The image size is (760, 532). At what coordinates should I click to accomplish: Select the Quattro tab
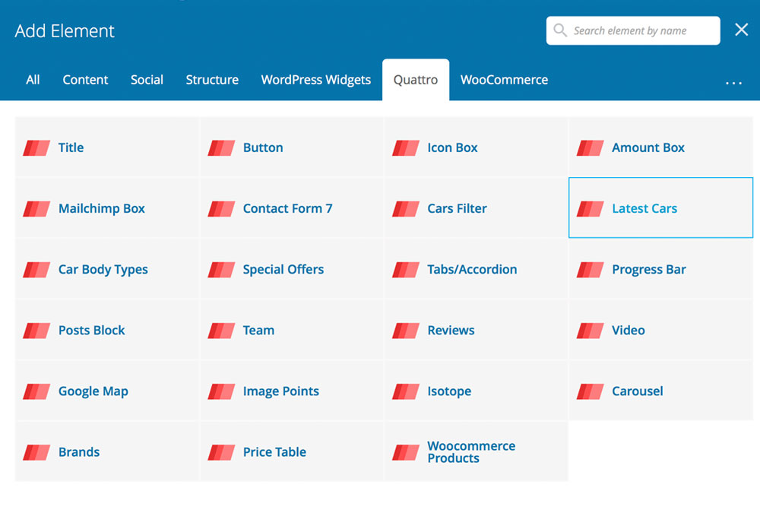coord(416,80)
